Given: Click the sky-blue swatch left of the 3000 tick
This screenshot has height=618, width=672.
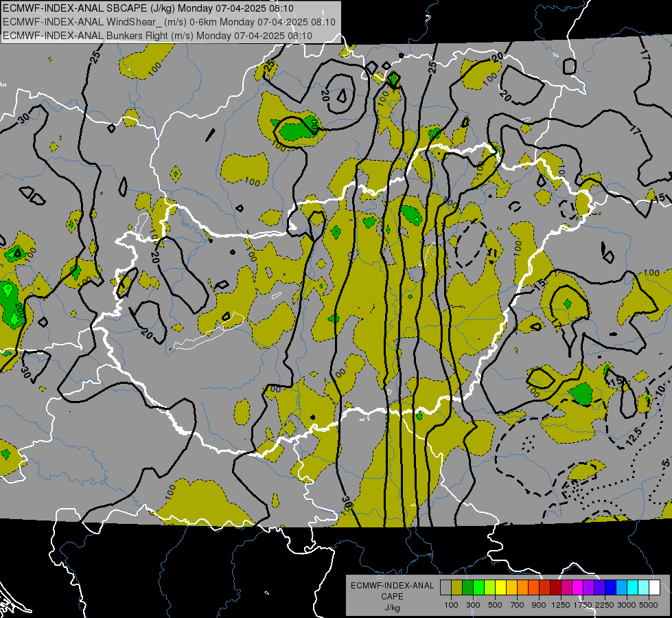Looking at the screenshot, I should [x=621, y=588].
